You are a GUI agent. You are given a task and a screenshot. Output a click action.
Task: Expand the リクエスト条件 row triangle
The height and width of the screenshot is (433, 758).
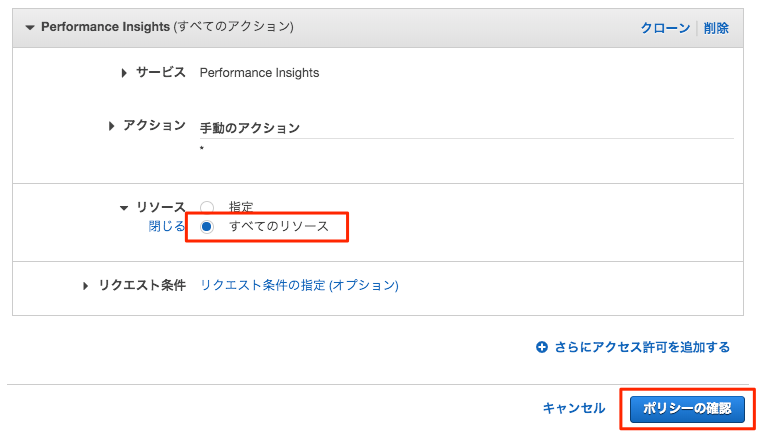pos(86,286)
